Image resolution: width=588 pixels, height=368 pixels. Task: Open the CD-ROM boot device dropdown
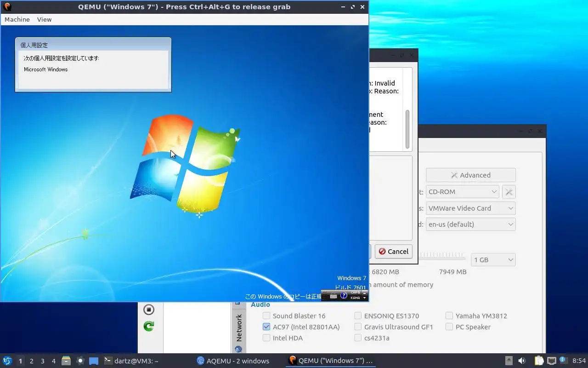click(462, 192)
